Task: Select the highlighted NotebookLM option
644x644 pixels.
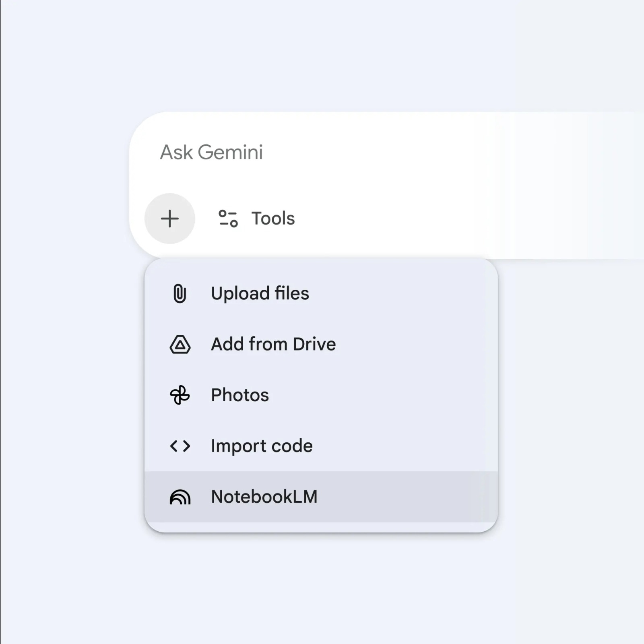Action: [x=264, y=497]
